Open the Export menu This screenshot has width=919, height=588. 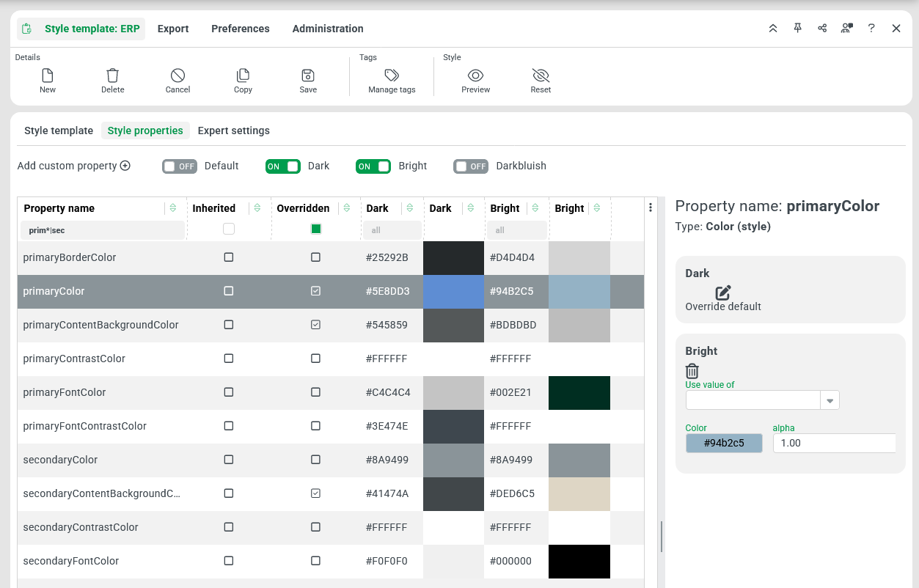tap(173, 29)
